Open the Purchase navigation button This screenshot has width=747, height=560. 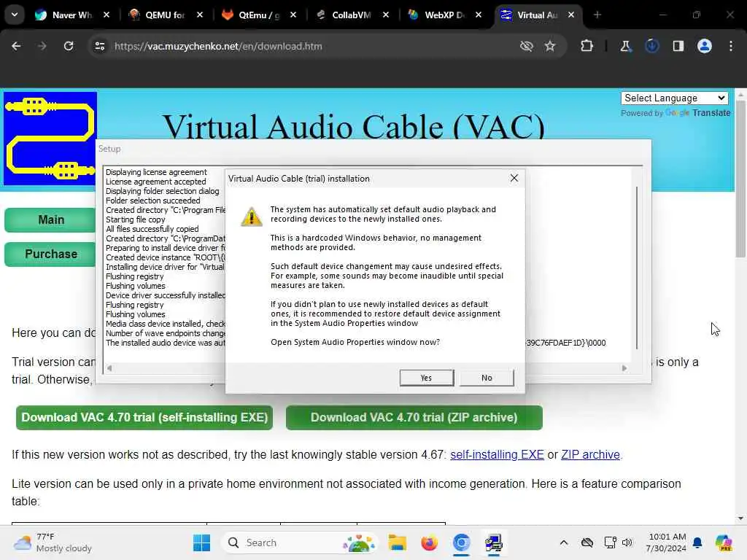click(x=50, y=254)
